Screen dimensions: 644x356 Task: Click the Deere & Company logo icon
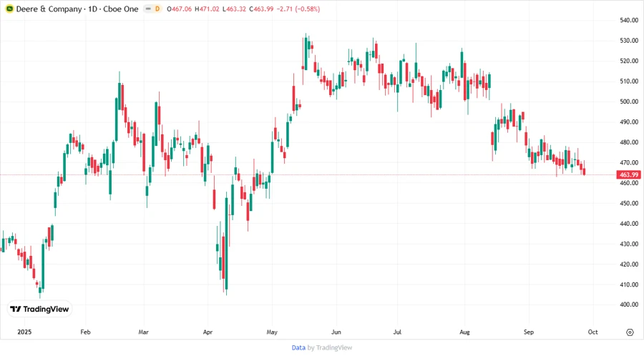pos(9,9)
